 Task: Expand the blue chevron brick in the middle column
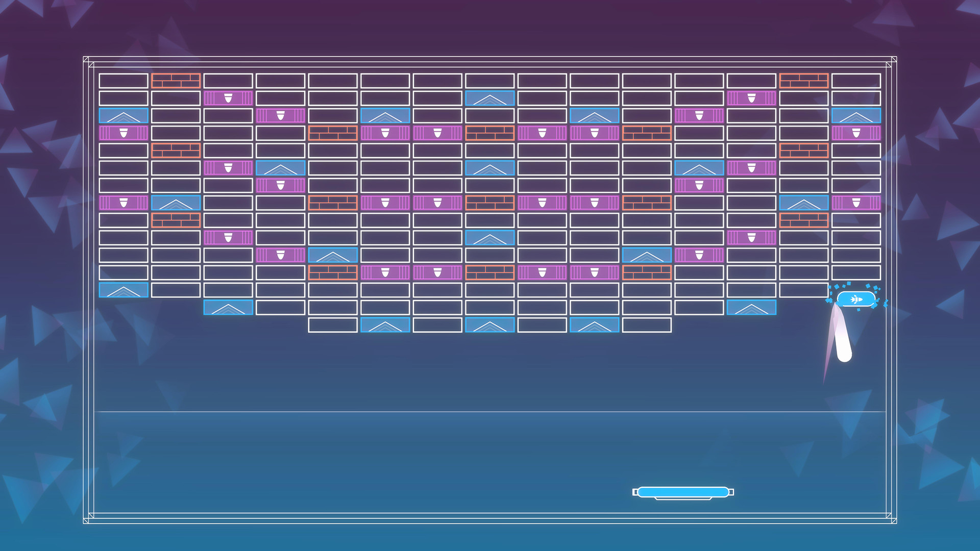pos(490,168)
